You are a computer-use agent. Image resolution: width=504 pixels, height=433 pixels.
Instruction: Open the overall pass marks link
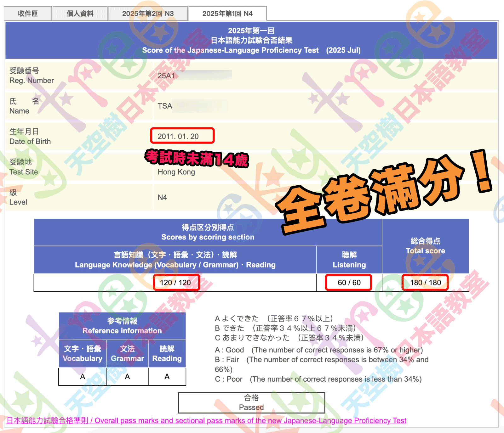click(x=206, y=421)
